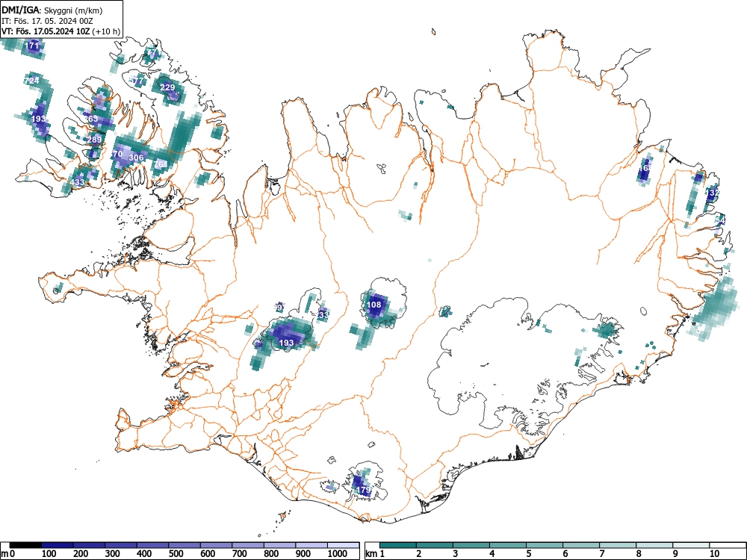The width and height of the screenshot is (747, 560).
Task: Click the 1000 label on the meter legend
Action: (338, 554)
